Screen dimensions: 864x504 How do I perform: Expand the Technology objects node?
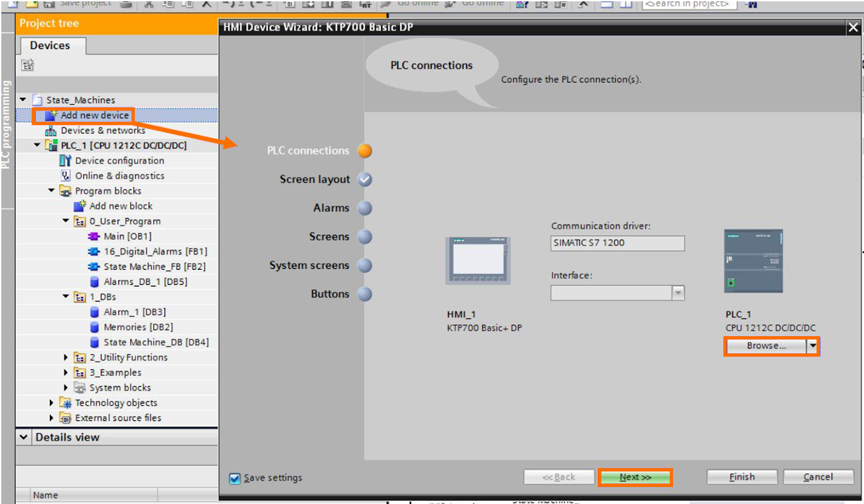[51, 403]
